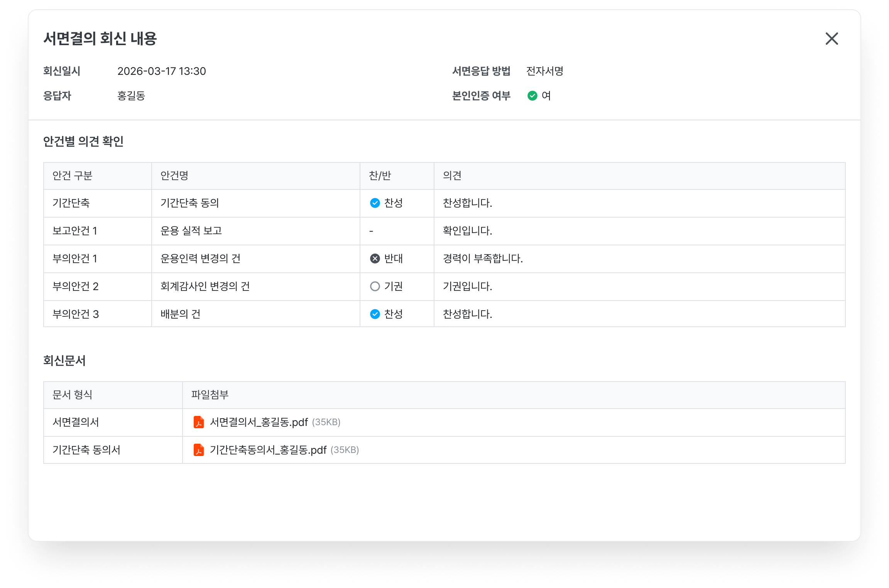Image resolution: width=889 pixels, height=588 pixels.
Task: Click the 2026-03-17 13:30 reply date value
Action: point(161,71)
